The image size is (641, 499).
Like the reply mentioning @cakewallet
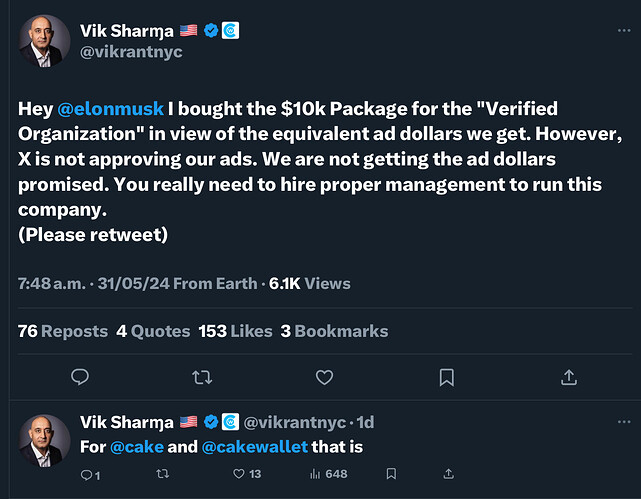239,474
